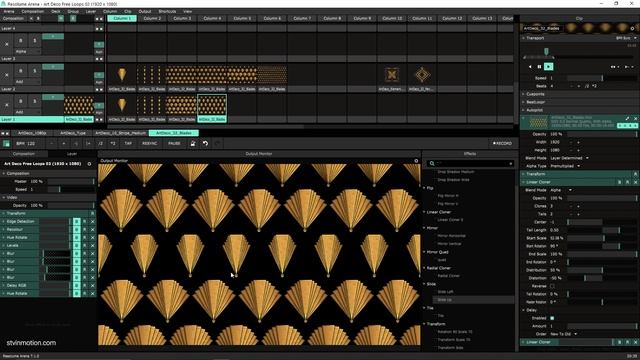Click the TAP tempo button
This screenshot has height=360, width=640.
(x=128, y=144)
